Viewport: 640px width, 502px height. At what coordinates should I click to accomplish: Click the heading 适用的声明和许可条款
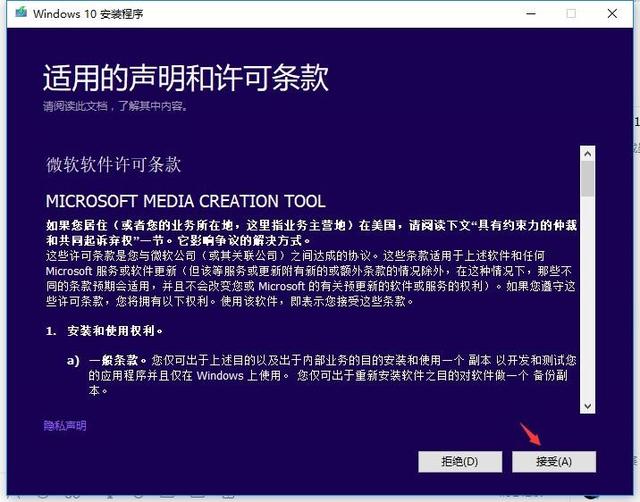pyautogui.click(x=186, y=77)
